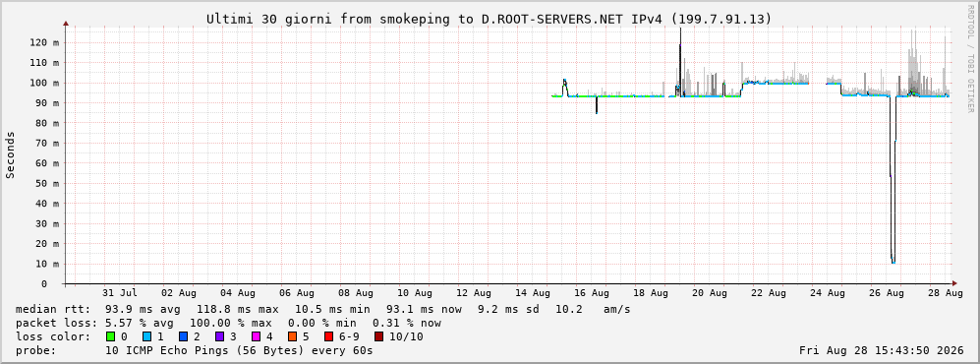
Task: Click the red loss color 6-9 swatch
Action: 328,337
